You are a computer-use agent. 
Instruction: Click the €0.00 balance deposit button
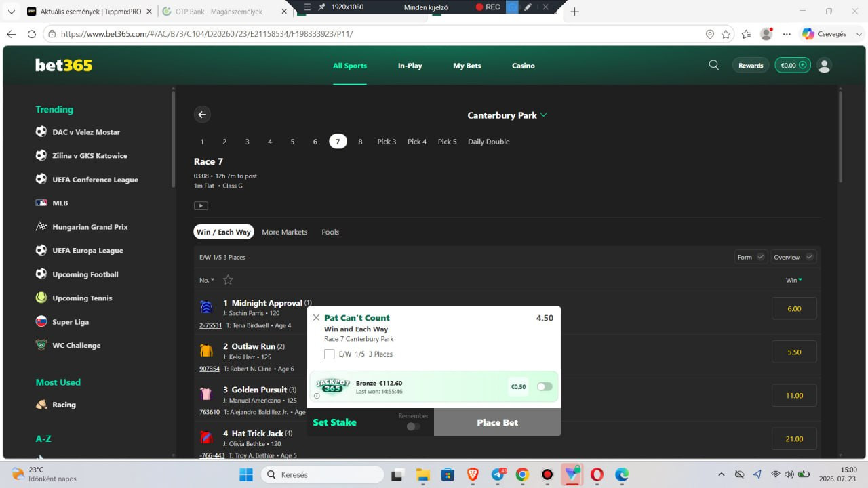(793, 65)
